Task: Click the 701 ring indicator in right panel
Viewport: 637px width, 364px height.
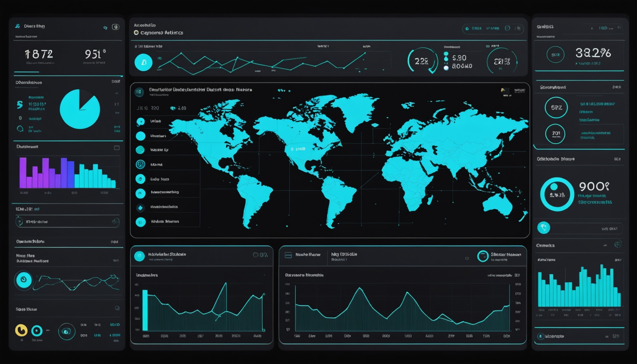Action: (x=555, y=134)
